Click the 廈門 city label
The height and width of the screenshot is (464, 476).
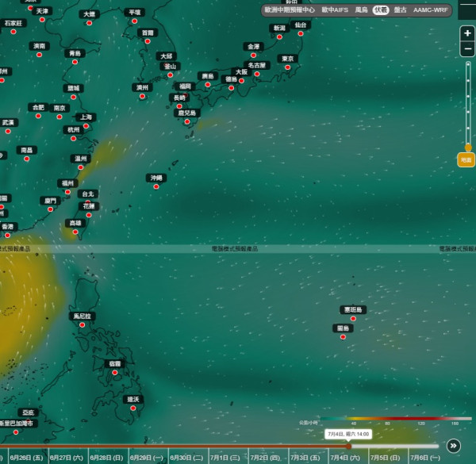(x=51, y=201)
